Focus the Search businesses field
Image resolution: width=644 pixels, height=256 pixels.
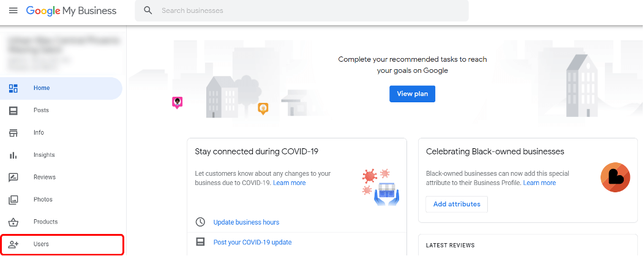click(301, 10)
